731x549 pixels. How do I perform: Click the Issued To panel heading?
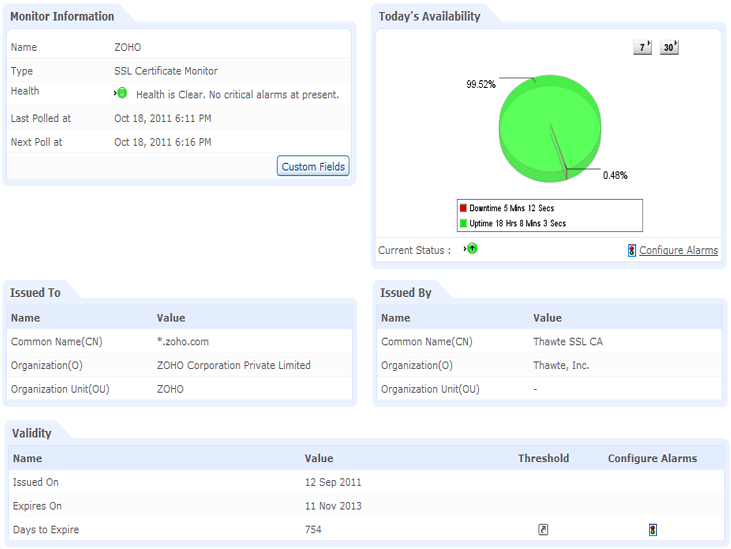(35, 293)
